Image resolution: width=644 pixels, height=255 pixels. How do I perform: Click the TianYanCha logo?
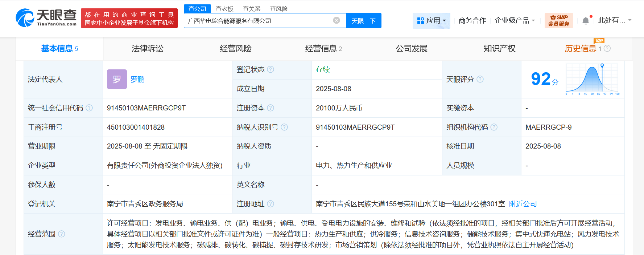click(x=46, y=18)
